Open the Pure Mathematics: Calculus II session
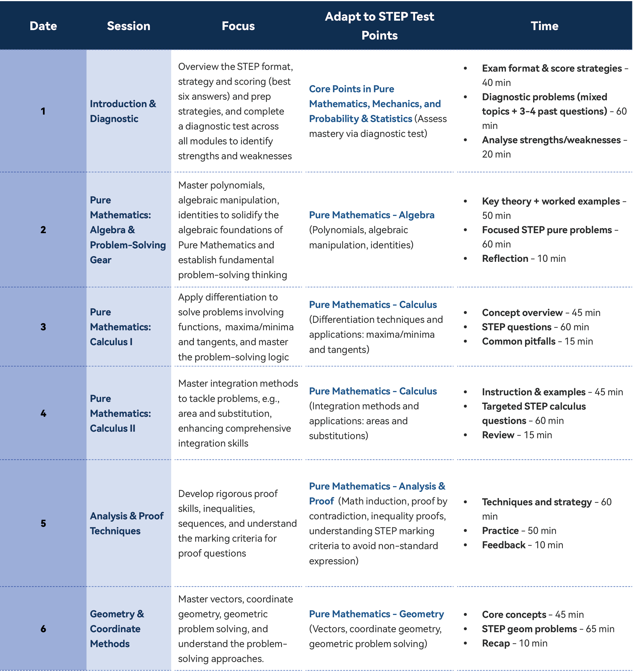 120,413
